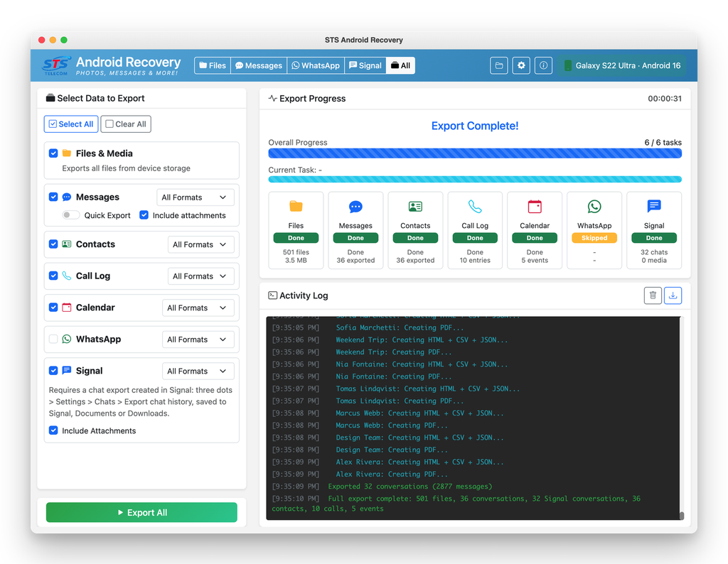This screenshot has height=564, width=728.
Task: Click the Files Done status badge
Action: [x=296, y=238]
